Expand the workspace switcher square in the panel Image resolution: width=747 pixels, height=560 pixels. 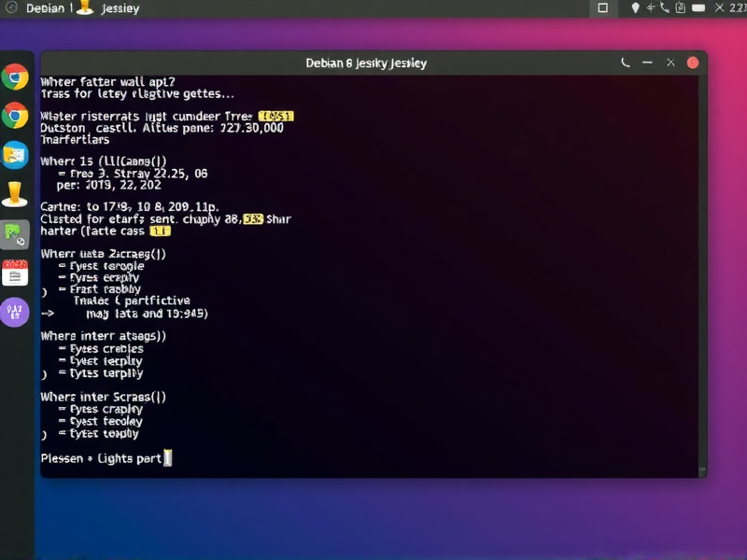(x=602, y=8)
